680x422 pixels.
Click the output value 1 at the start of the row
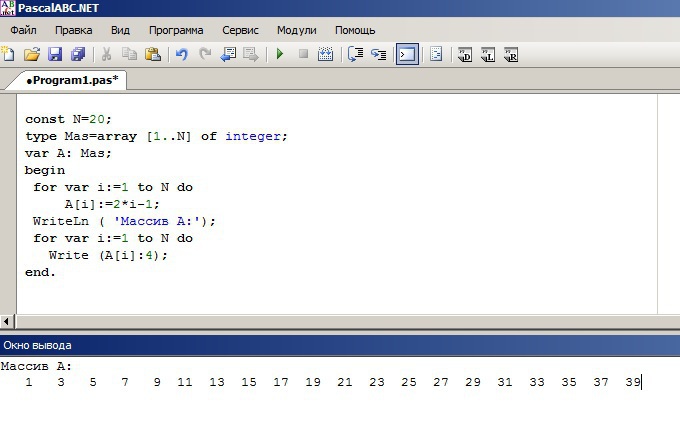click(x=29, y=383)
